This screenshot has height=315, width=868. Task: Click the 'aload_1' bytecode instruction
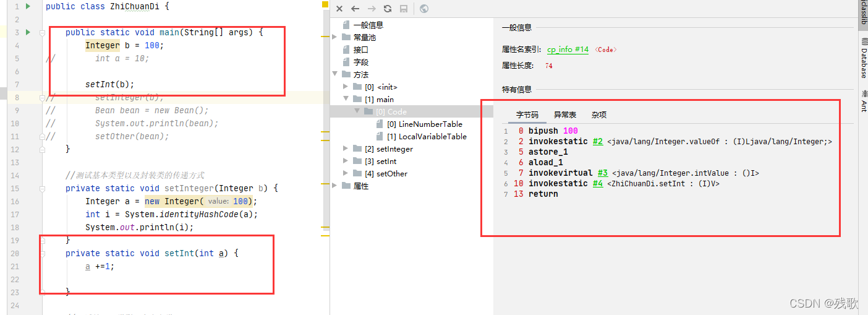coord(546,163)
